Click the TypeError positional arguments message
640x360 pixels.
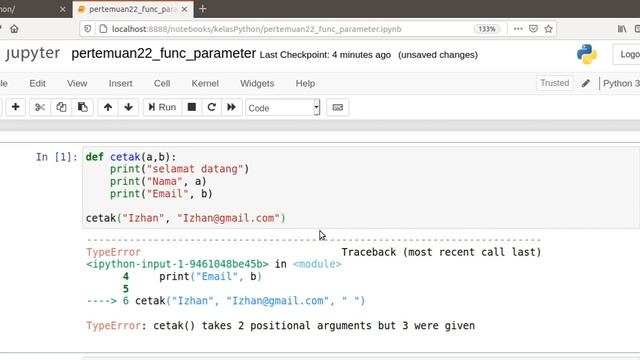(280, 326)
